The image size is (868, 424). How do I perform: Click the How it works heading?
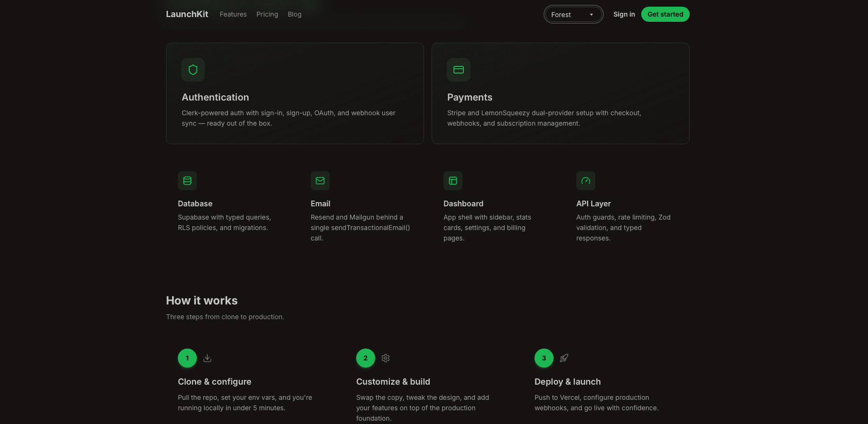(x=202, y=301)
